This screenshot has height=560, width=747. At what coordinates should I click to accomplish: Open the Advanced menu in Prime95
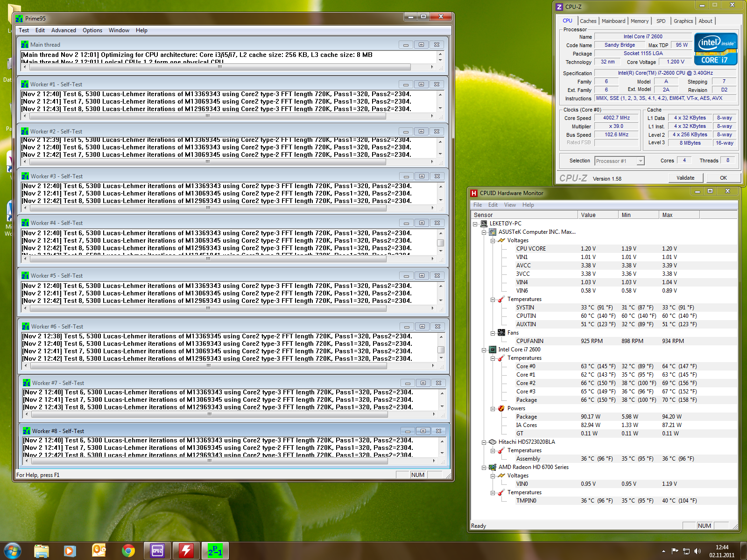pyautogui.click(x=63, y=30)
